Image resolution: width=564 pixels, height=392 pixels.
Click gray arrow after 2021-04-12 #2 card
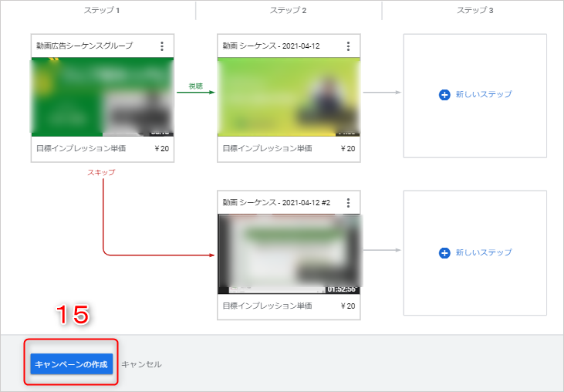[382, 249]
